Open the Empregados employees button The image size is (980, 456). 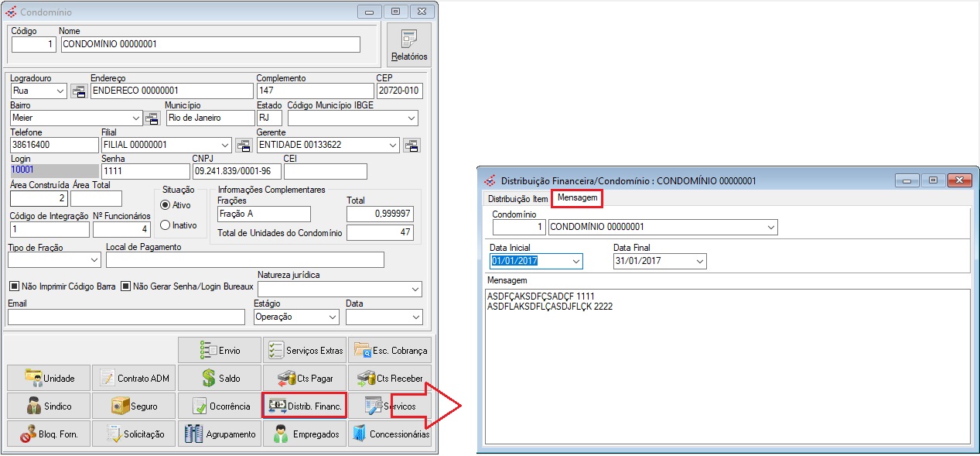pyautogui.click(x=304, y=434)
